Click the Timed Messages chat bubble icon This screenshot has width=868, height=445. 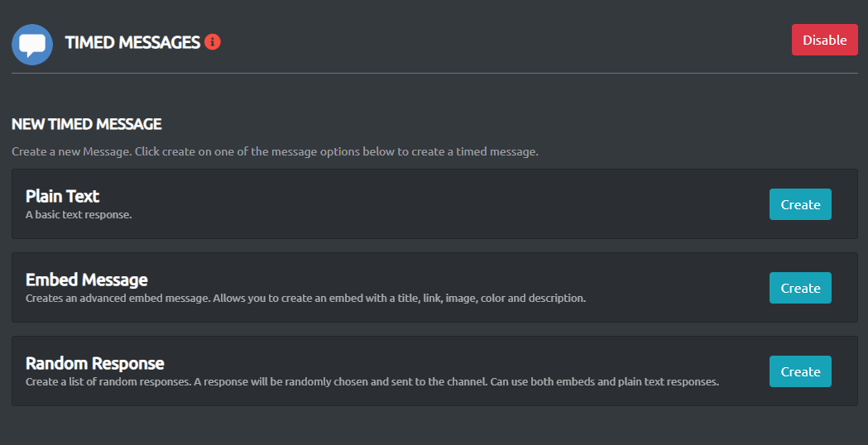point(32,45)
